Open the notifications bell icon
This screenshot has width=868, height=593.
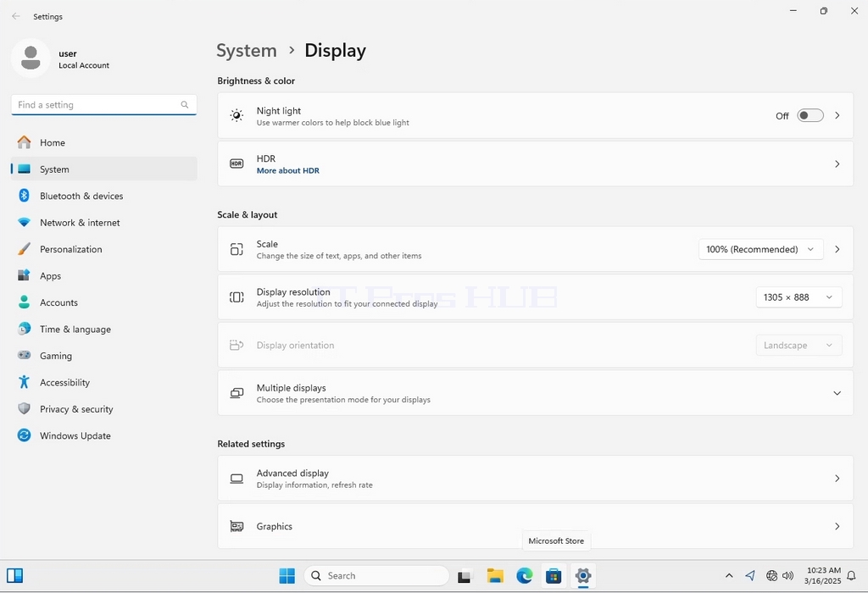[852, 576]
